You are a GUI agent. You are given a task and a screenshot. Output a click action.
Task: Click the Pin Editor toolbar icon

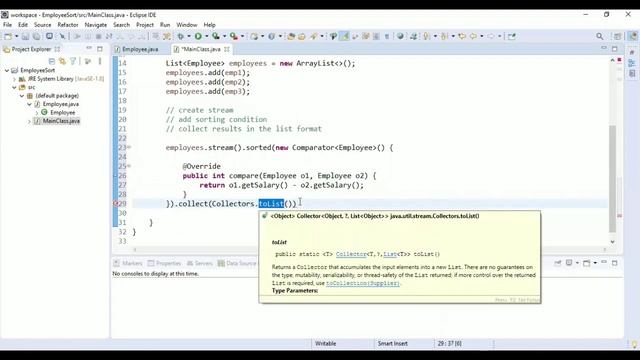click(511, 36)
